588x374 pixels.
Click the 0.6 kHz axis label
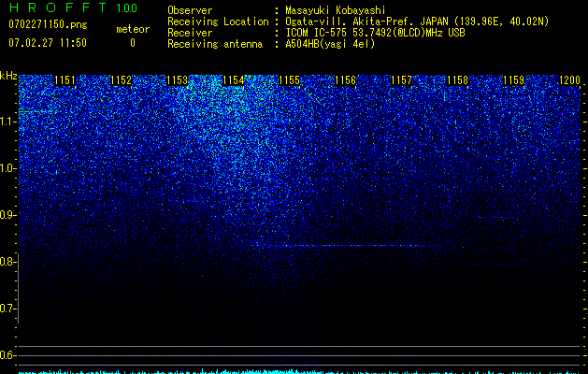click(x=7, y=355)
